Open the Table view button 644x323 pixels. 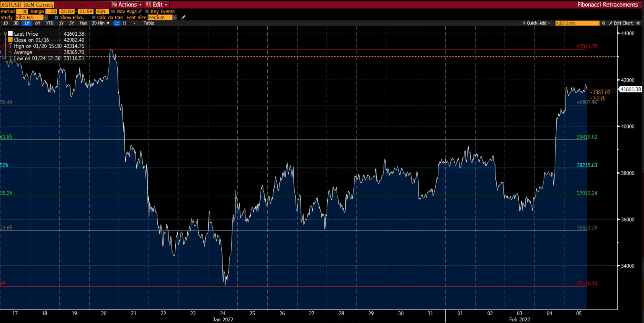click(x=149, y=23)
